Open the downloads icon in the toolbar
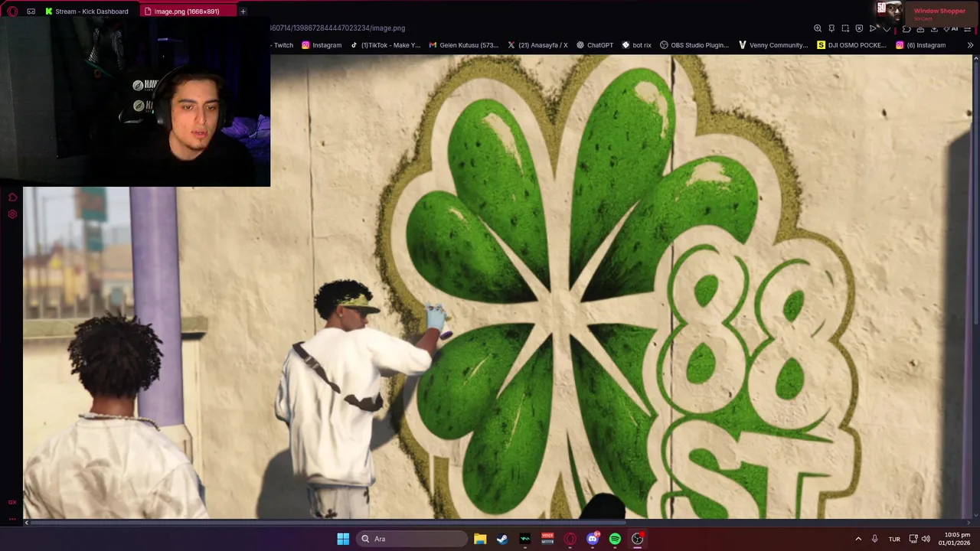The height and width of the screenshot is (551, 980). pos(934,28)
